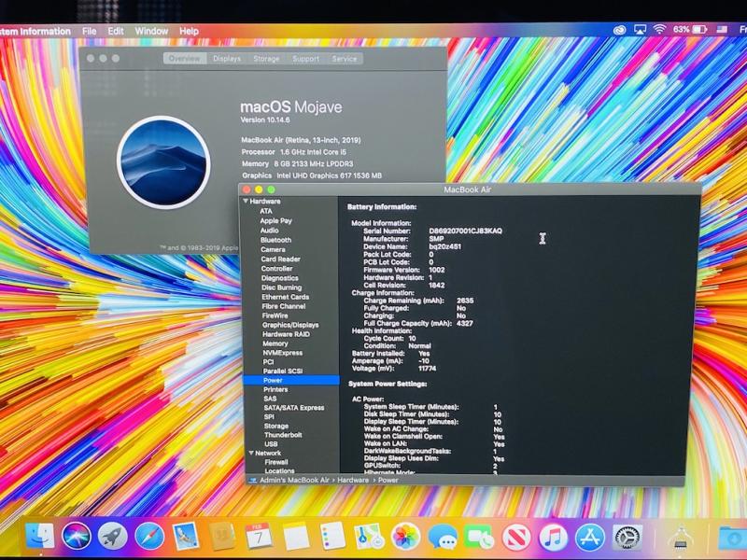The height and width of the screenshot is (560, 747).
Task: Select Ethernet Cards in the sidebar
Action: pos(286,297)
